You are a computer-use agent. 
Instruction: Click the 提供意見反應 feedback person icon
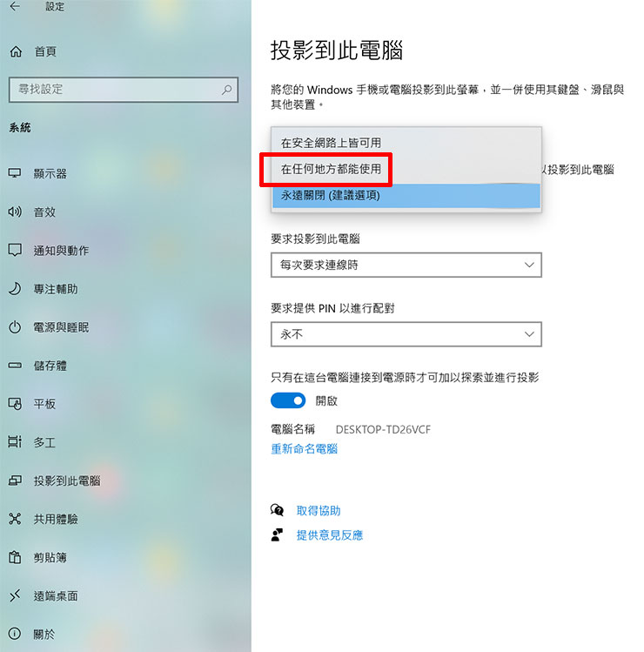(277, 534)
